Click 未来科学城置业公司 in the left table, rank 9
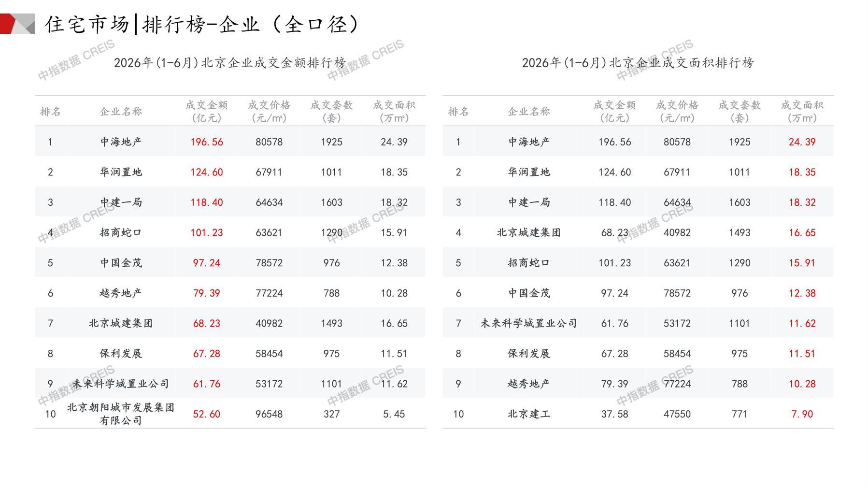Screen dimensions: 868x488 click(x=121, y=384)
